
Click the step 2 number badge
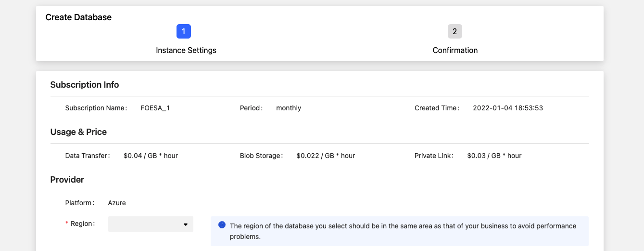[455, 31]
